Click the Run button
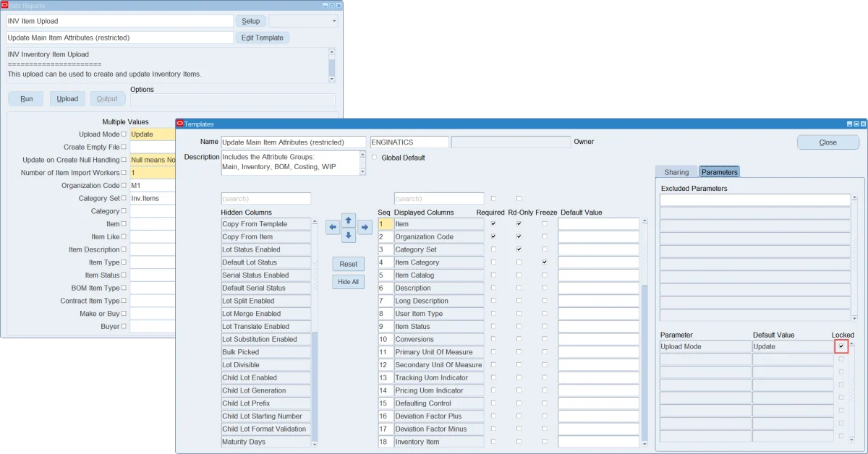This screenshot has height=454, width=868. [x=26, y=99]
